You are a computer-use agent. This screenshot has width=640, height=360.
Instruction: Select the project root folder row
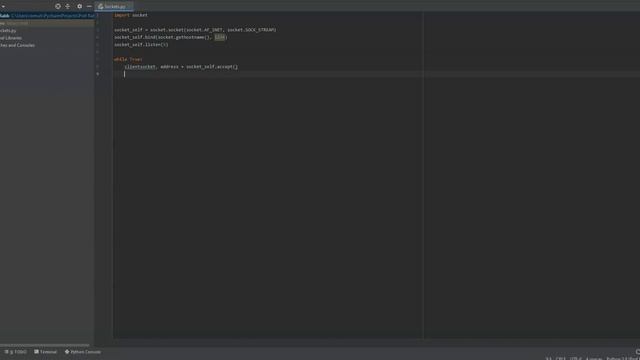[x=47, y=16]
